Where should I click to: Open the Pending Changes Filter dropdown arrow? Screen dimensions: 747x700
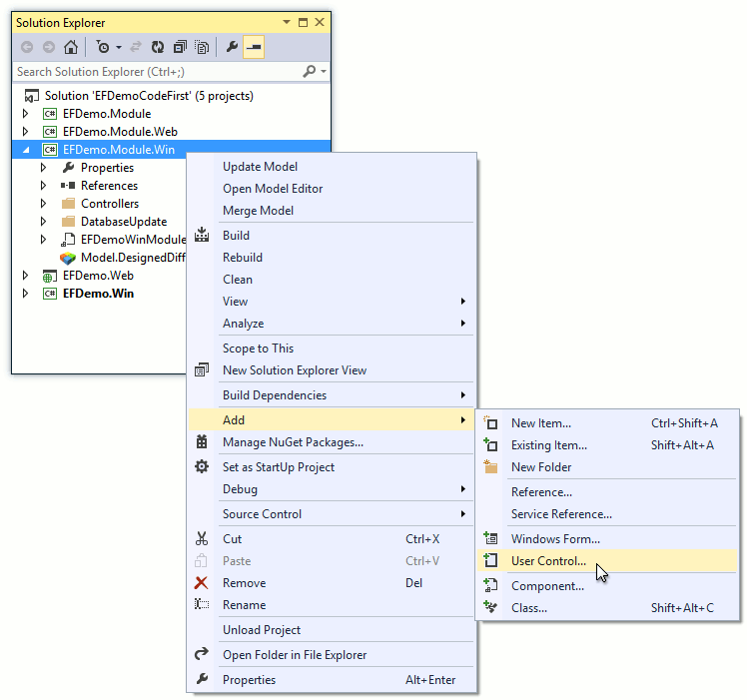pos(119,47)
